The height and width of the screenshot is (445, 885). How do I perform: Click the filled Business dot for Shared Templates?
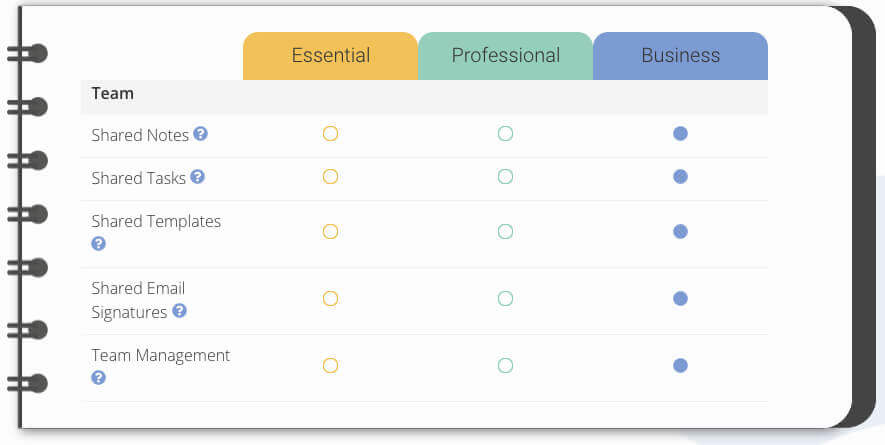(680, 232)
